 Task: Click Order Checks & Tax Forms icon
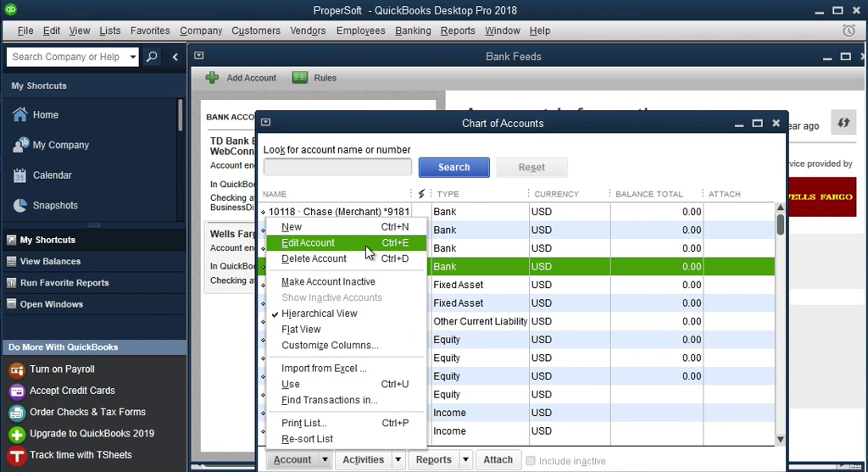pyautogui.click(x=17, y=413)
